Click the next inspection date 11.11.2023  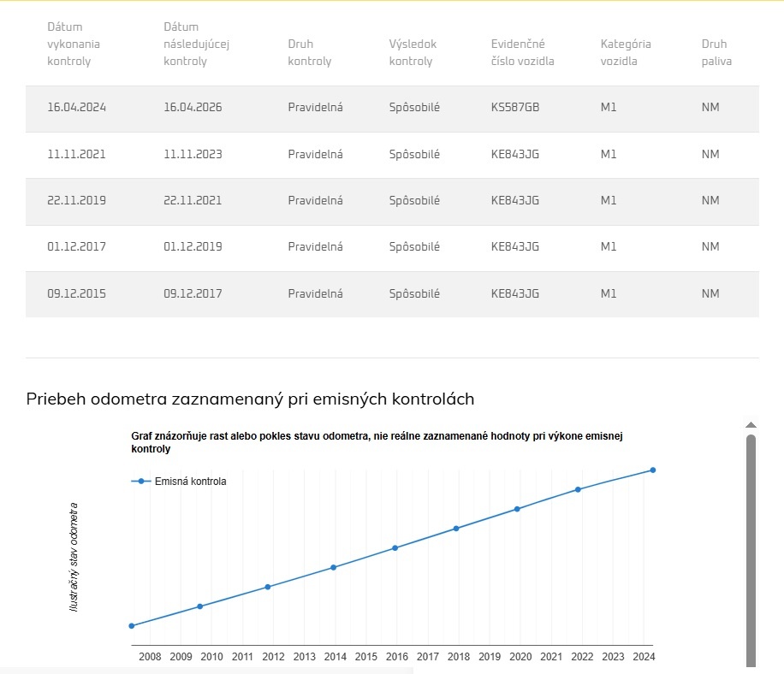click(193, 155)
